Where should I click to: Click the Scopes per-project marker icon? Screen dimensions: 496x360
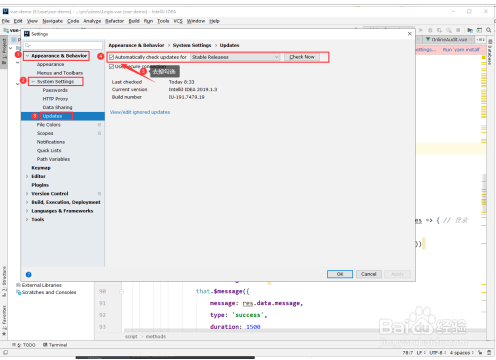(x=99, y=133)
